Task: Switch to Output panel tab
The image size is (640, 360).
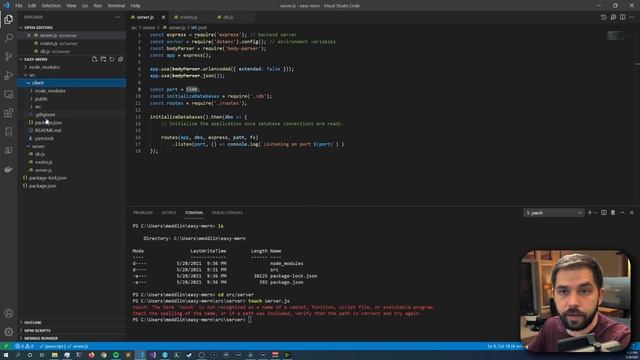Action: coord(168,213)
